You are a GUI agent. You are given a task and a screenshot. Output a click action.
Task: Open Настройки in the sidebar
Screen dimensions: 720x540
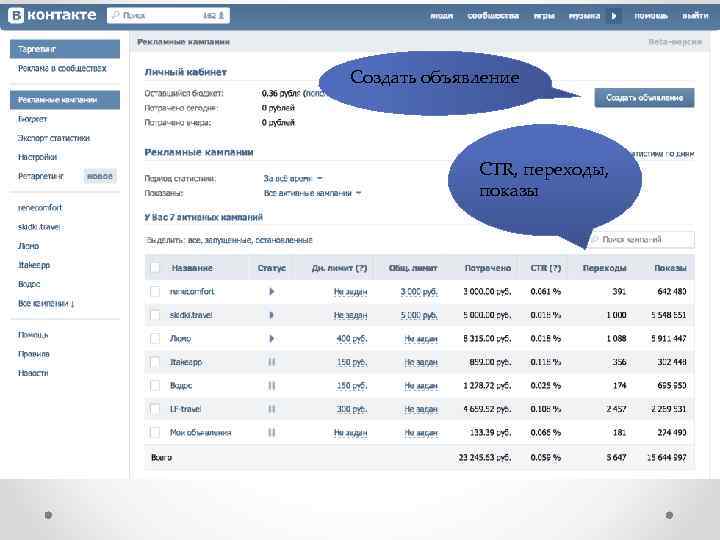point(37,157)
